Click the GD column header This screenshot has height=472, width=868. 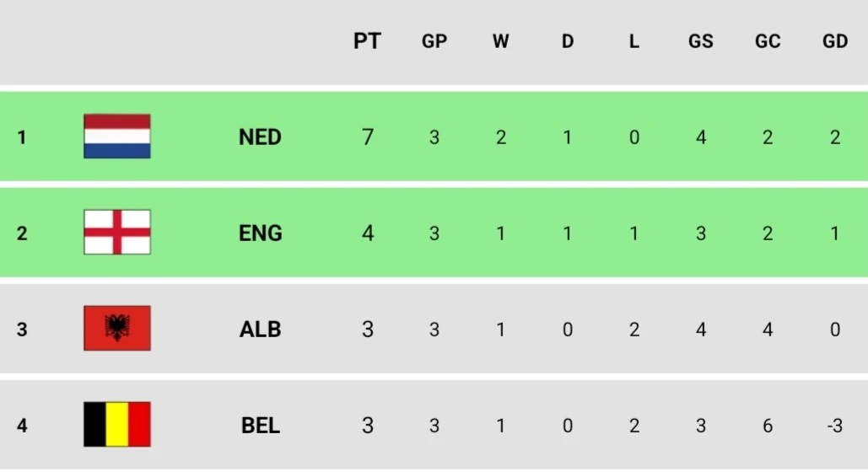tap(835, 41)
